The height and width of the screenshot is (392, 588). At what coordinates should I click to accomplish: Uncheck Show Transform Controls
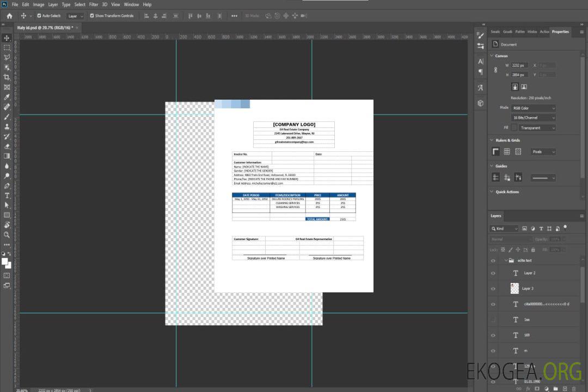(92, 16)
